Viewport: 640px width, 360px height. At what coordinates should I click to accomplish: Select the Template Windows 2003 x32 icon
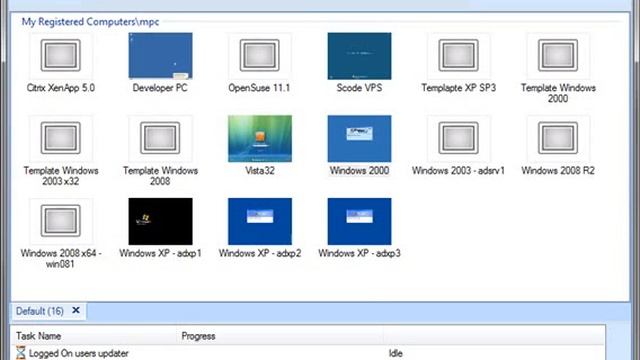tap(60, 138)
